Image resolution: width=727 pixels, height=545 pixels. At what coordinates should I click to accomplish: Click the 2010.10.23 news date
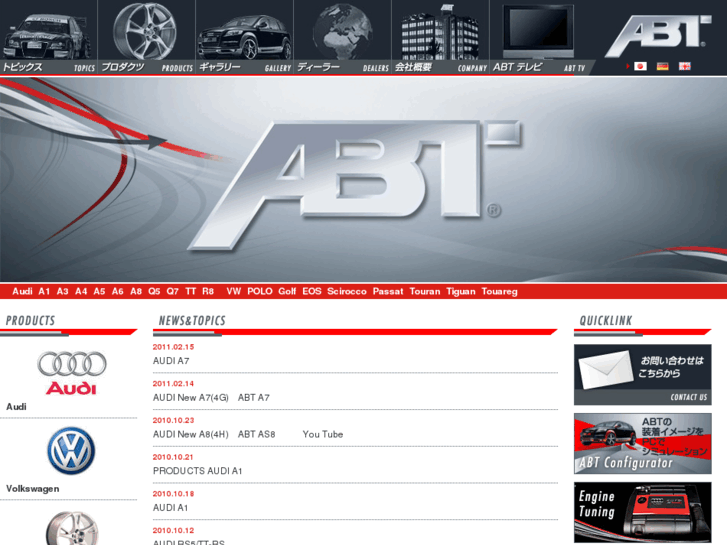173,420
